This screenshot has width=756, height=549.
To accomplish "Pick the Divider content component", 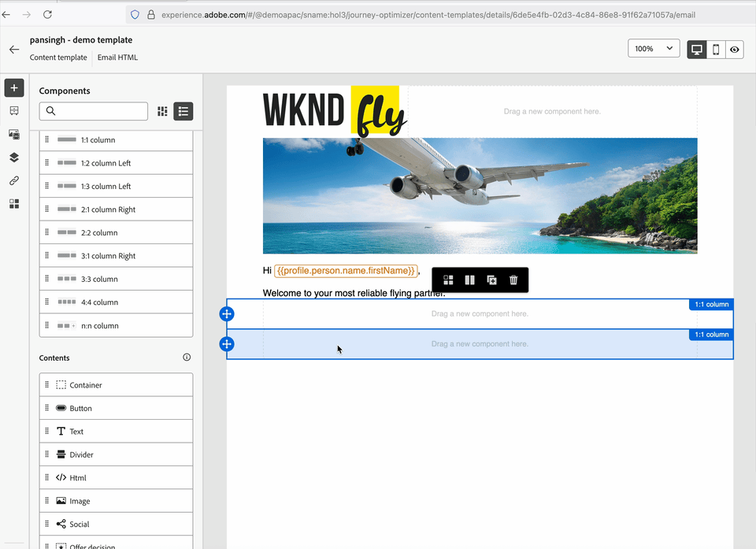I will click(x=117, y=454).
